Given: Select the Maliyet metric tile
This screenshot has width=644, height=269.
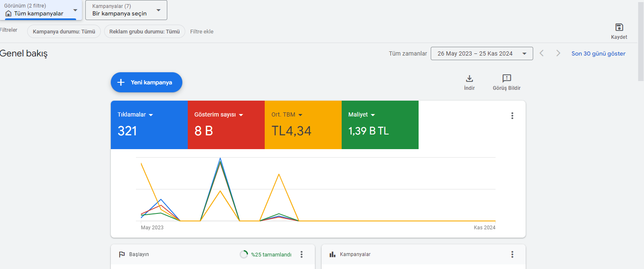Looking at the screenshot, I should (x=380, y=125).
